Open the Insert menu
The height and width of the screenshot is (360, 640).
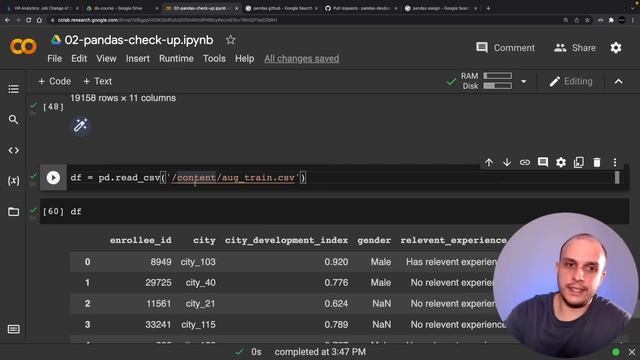[x=138, y=59]
